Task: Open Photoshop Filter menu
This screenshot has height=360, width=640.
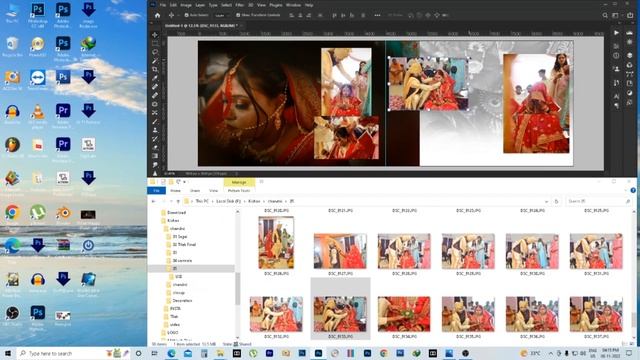Action: click(240, 5)
